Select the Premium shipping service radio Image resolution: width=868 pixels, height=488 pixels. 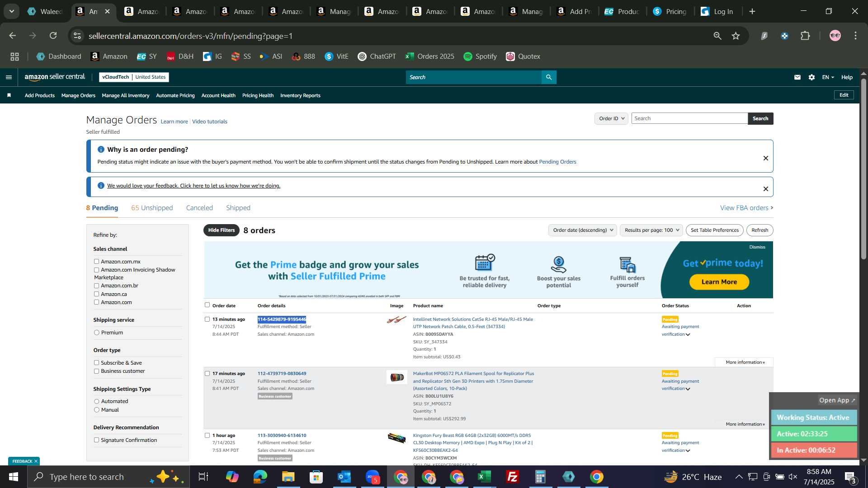click(x=96, y=333)
